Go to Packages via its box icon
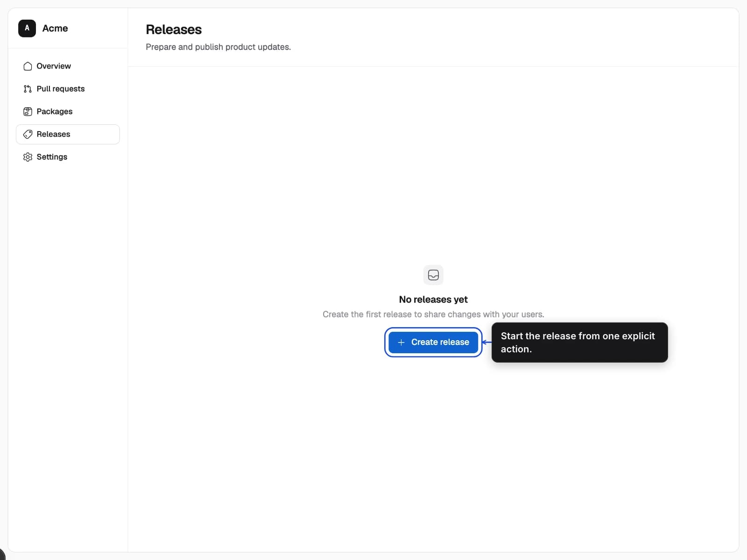Screen dimensions: 747x560 pyautogui.click(x=28, y=112)
